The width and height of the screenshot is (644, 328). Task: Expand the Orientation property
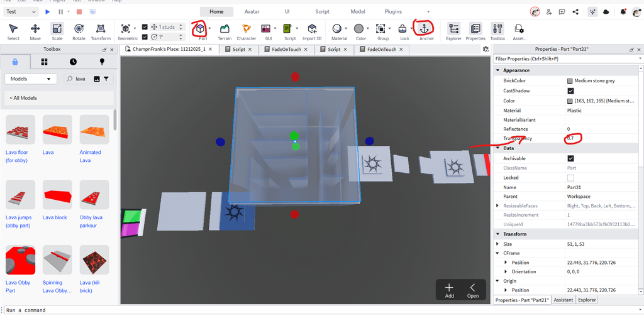506,271
